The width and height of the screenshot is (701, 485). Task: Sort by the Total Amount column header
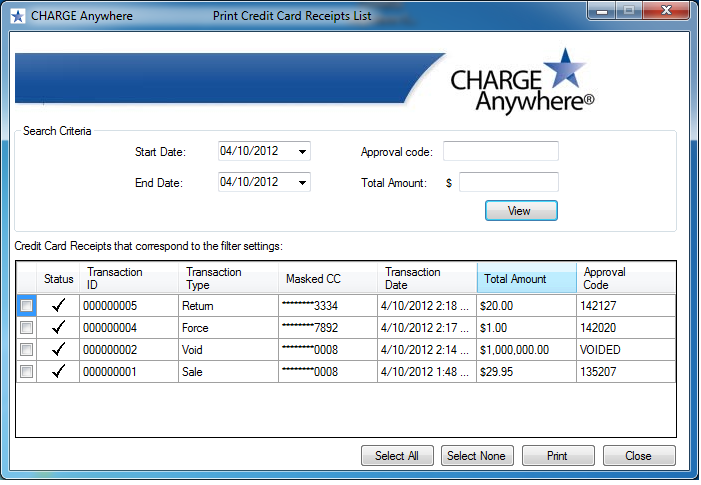[526, 279]
